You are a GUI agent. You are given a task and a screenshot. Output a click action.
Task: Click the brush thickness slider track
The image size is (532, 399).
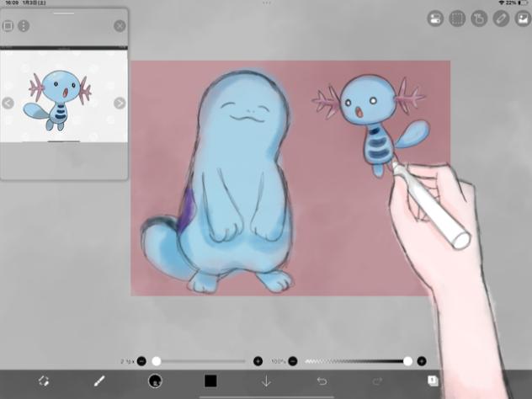coord(200,361)
